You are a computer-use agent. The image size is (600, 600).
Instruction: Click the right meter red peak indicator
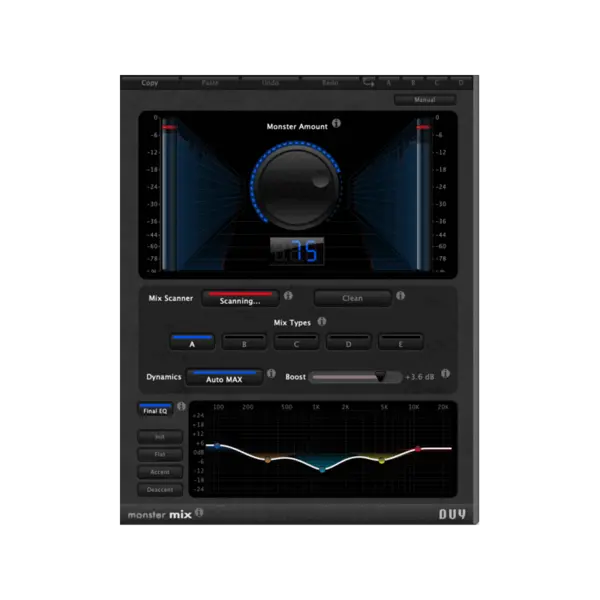(424, 127)
